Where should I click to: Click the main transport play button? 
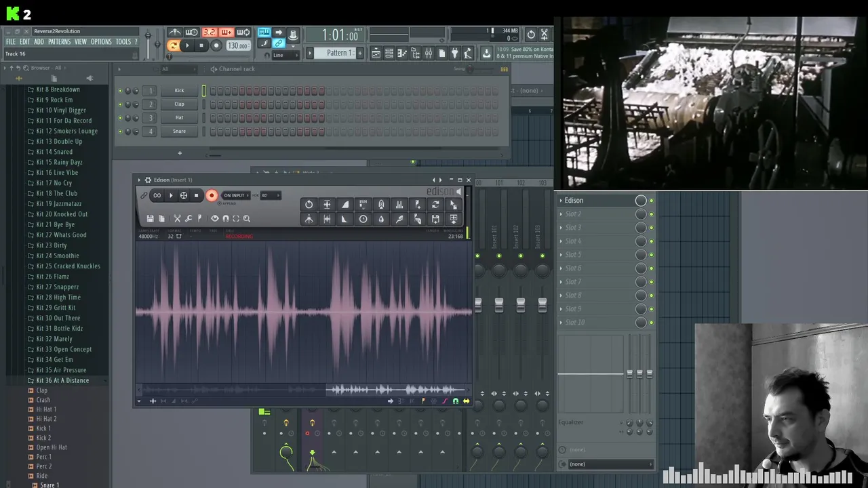tap(187, 45)
